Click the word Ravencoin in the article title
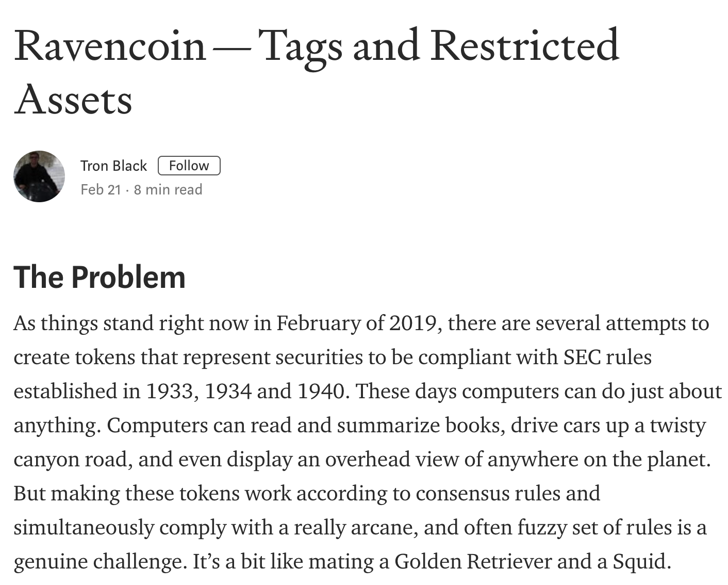This screenshot has height=585, width=728. point(110,45)
